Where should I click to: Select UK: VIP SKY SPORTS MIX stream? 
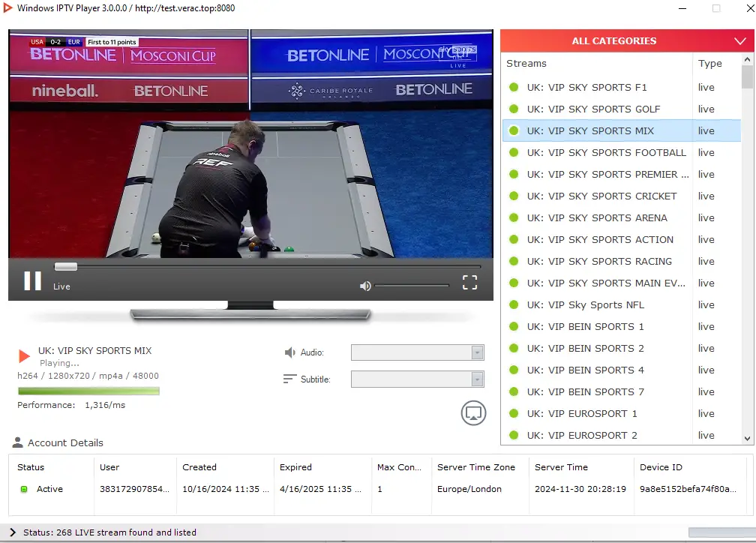pos(622,130)
